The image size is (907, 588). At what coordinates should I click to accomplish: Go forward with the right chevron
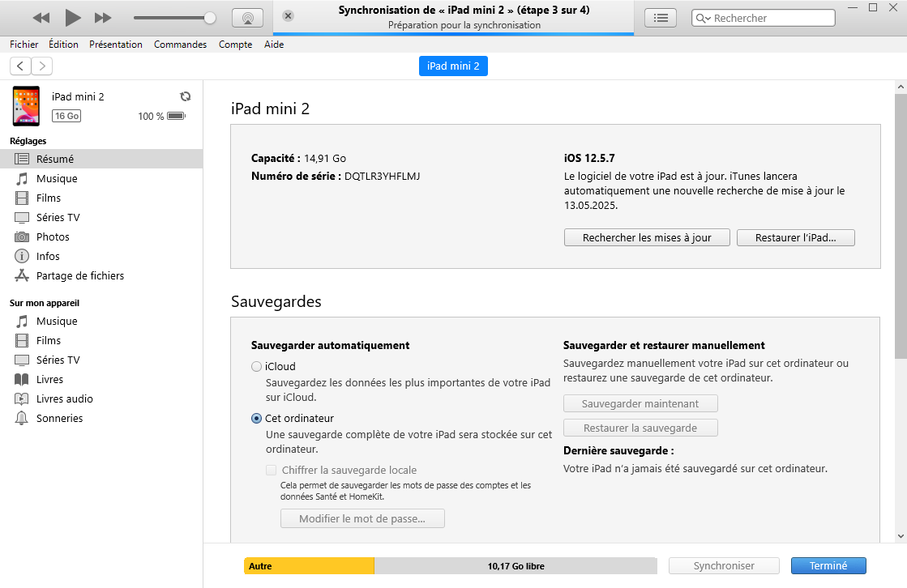coord(41,66)
